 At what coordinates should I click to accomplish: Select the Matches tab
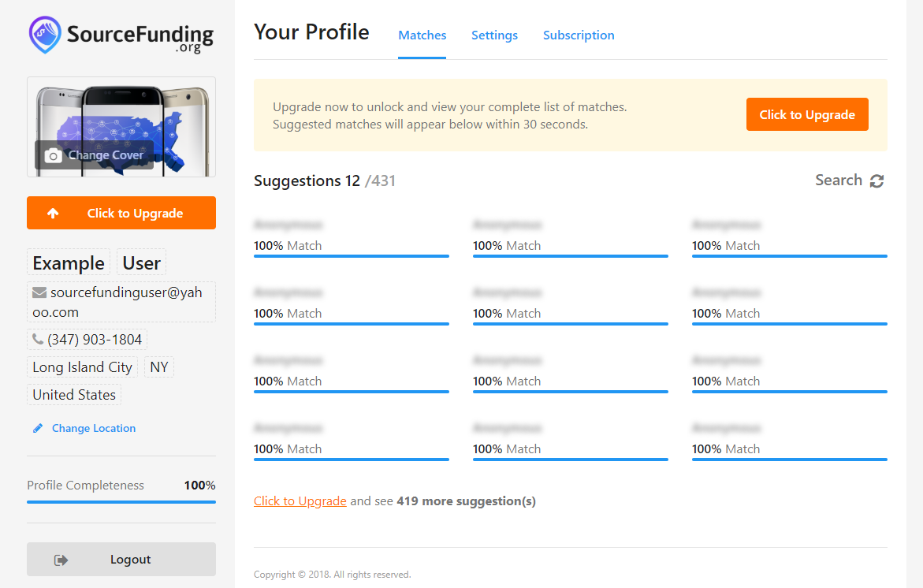[x=422, y=35]
